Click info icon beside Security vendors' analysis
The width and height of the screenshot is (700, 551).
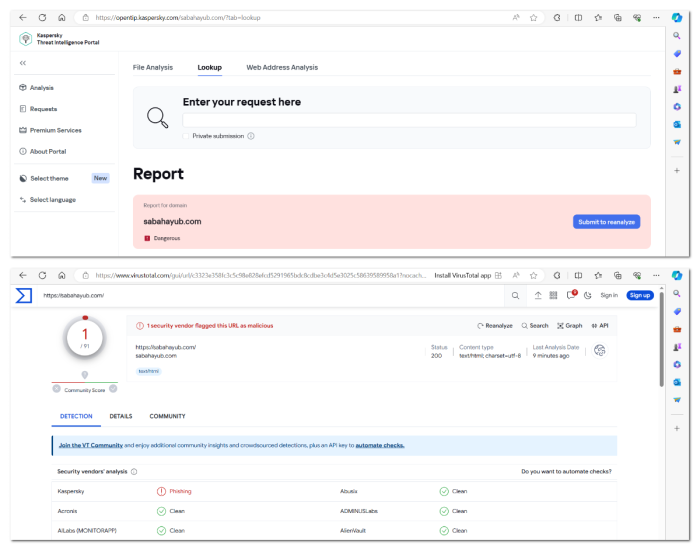tap(134, 471)
